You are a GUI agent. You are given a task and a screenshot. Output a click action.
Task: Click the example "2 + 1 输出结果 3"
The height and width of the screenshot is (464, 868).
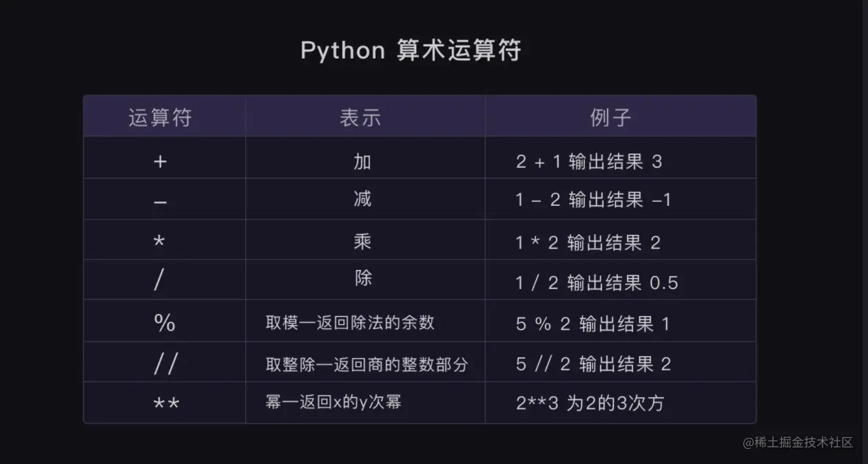589,162
